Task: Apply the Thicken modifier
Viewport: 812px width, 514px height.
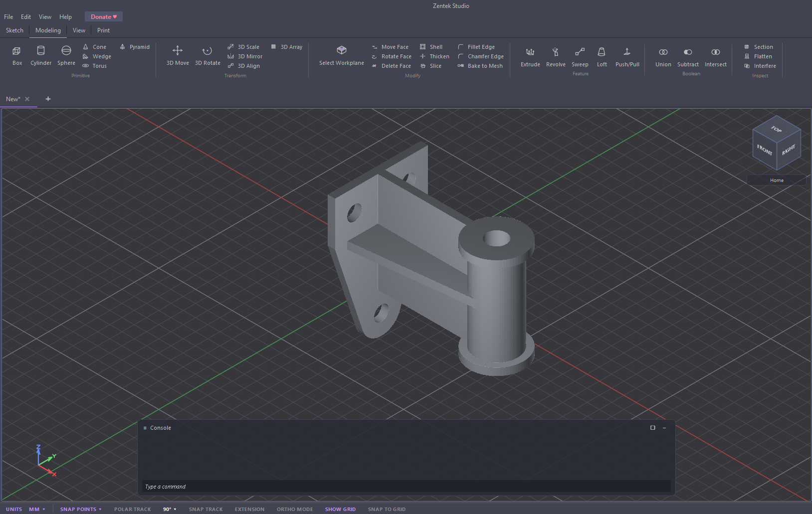Action: (435, 56)
